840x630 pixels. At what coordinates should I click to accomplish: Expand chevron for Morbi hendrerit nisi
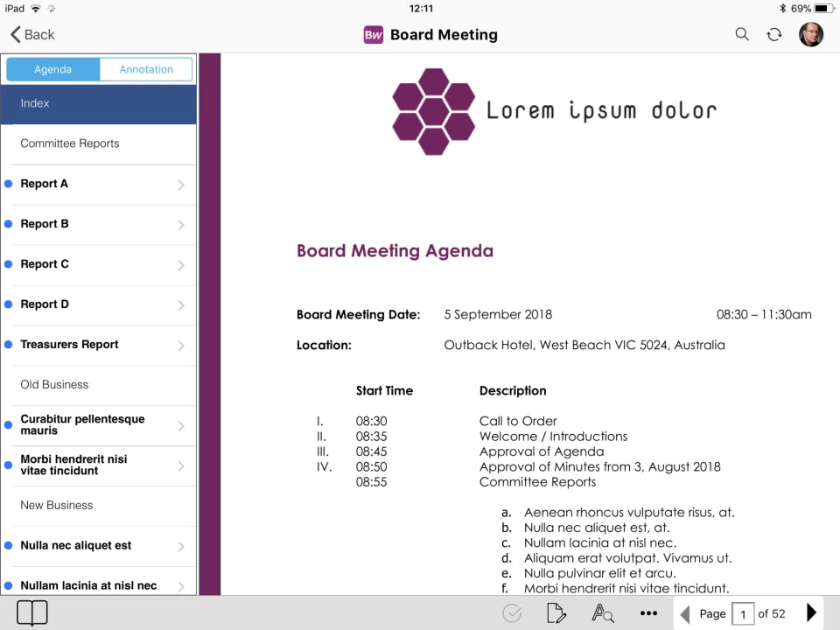coord(181,466)
